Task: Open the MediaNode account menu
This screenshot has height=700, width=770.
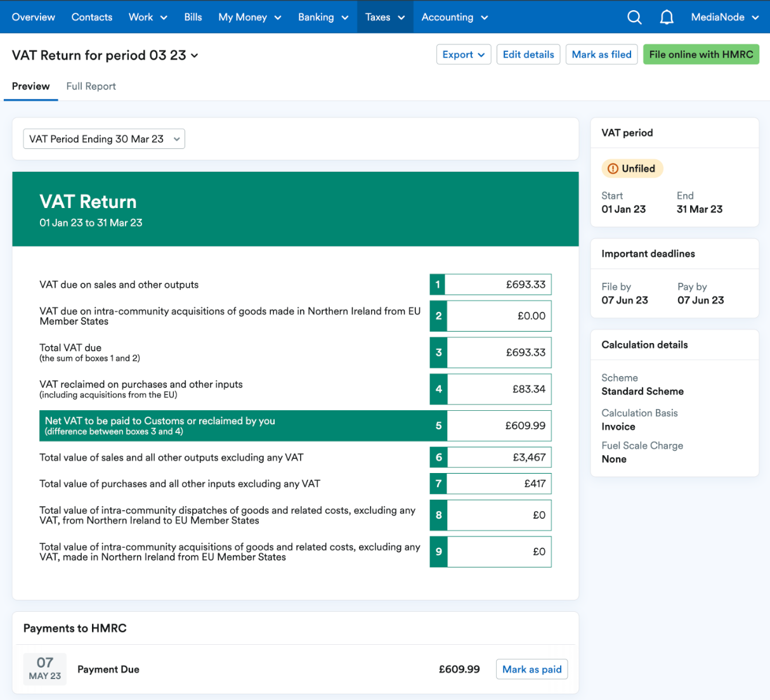Action: click(x=725, y=17)
